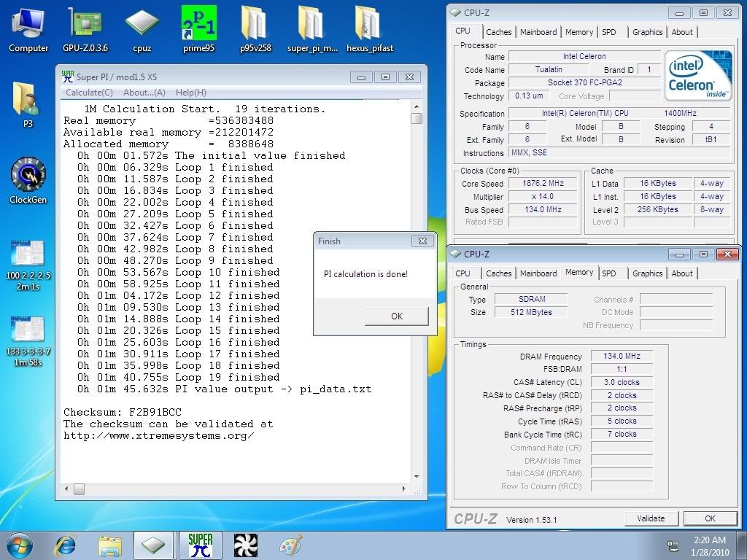Select Graphics tab in lower CPU-Z window
The image size is (747, 560).
pos(648,273)
